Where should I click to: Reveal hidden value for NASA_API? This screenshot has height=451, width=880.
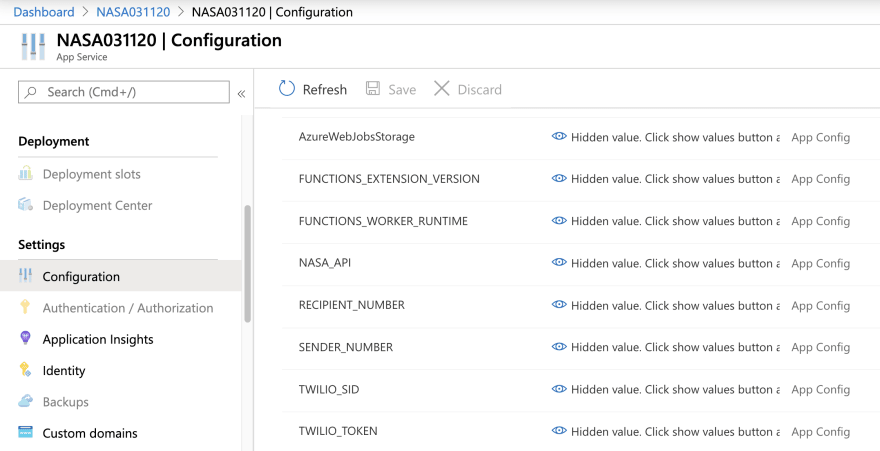click(559, 263)
